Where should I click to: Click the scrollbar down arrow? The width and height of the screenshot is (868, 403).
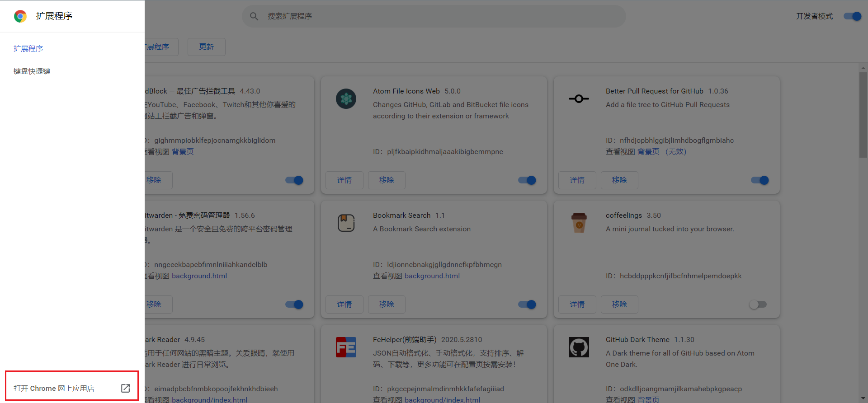click(x=863, y=398)
